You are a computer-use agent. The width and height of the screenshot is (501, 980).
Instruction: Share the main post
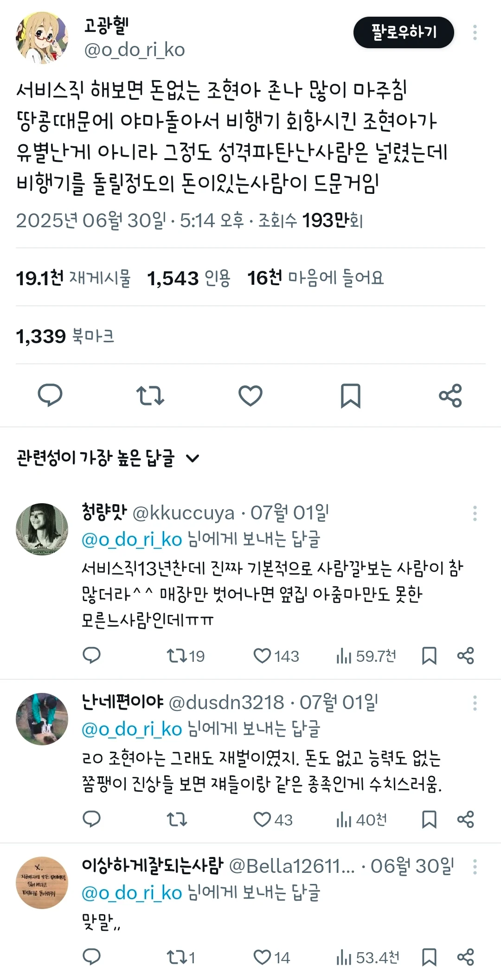pyautogui.click(x=450, y=396)
